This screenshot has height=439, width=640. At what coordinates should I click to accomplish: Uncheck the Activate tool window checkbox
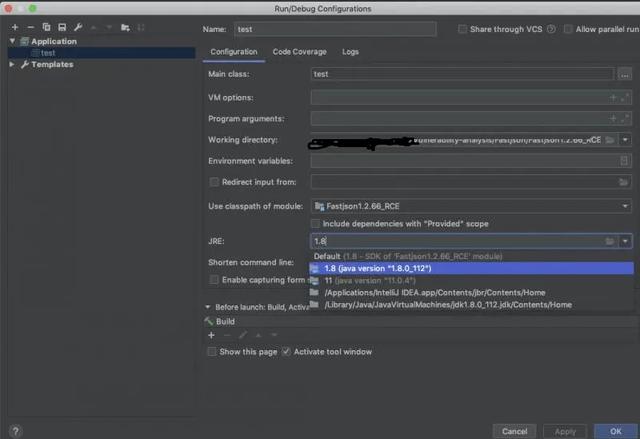click(286, 352)
